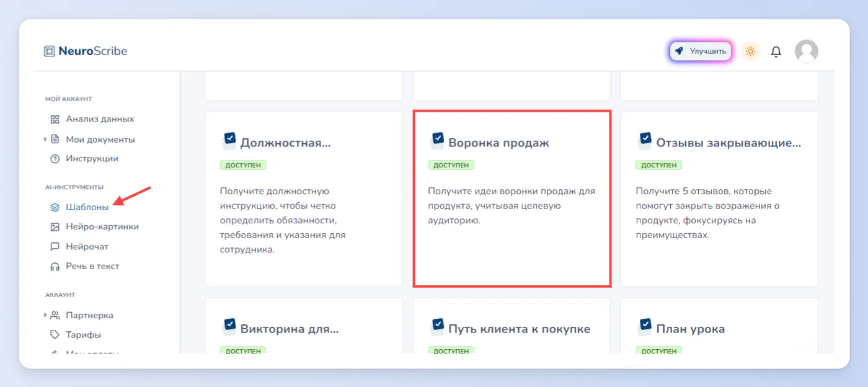
Task: Open the Должностная... template title
Action: (286, 143)
